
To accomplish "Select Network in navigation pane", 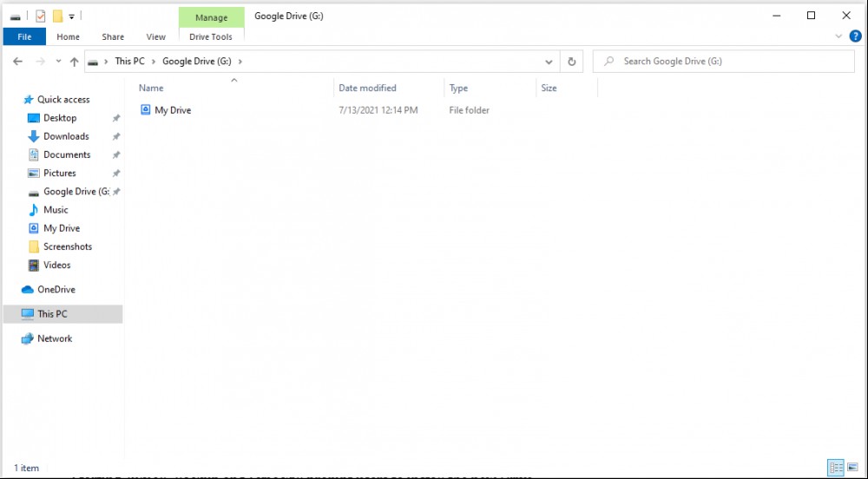I will pyautogui.click(x=54, y=338).
